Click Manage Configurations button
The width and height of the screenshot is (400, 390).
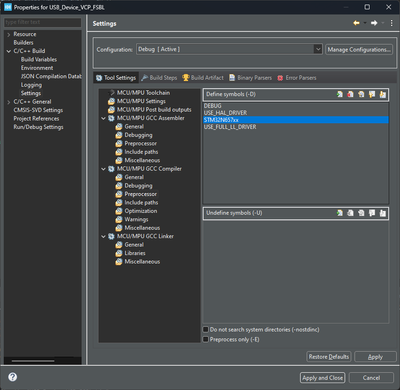[x=359, y=50]
